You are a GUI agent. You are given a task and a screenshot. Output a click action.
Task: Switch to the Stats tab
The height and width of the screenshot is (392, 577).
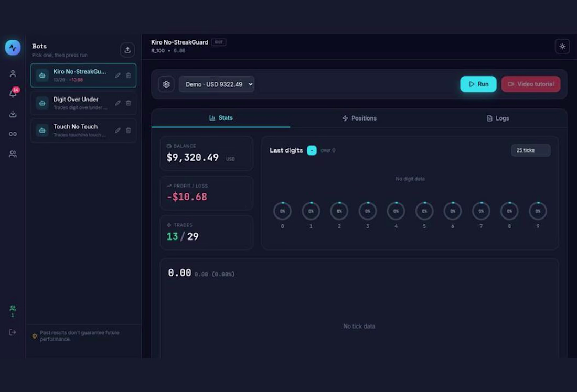(x=221, y=118)
